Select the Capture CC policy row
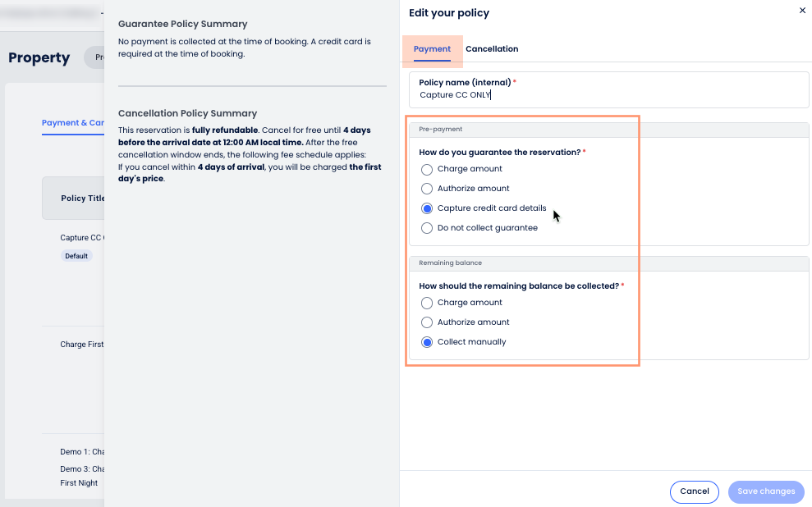Image resolution: width=812 pixels, height=507 pixels. pyautogui.click(x=81, y=238)
